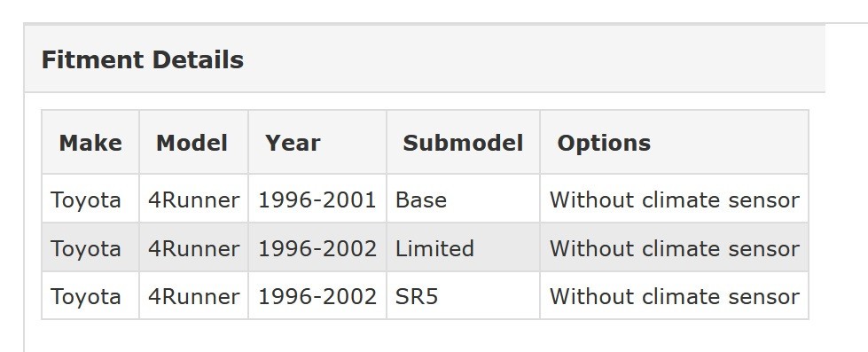Click the Fitment Details heading
This screenshot has width=868, height=352.
tap(142, 59)
